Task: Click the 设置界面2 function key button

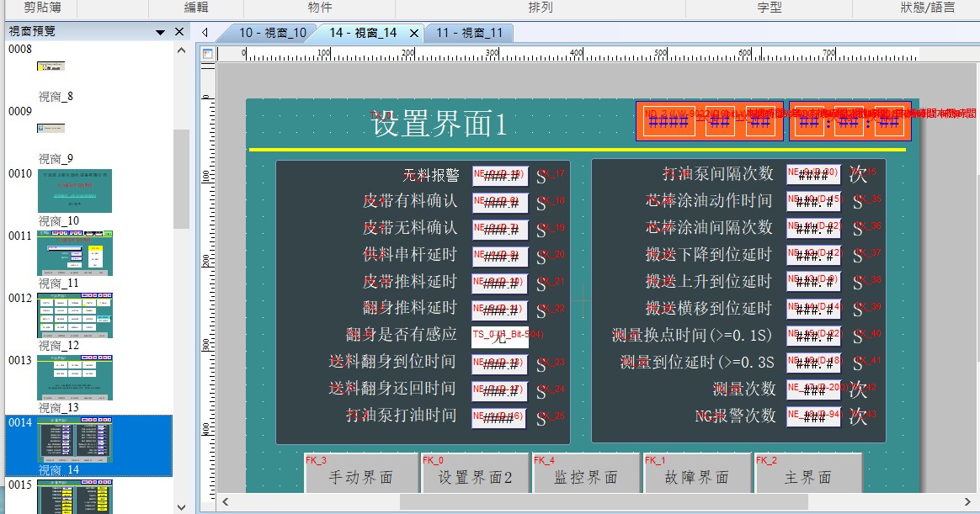Action: pyautogui.click(x=476, y=476)
